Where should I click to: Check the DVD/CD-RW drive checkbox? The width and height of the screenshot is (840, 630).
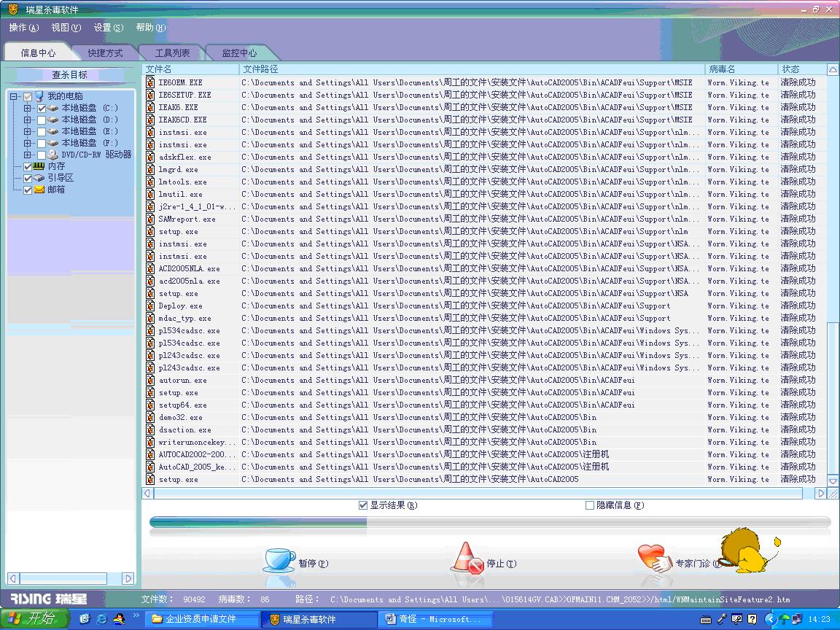click(x=42, y=155)
